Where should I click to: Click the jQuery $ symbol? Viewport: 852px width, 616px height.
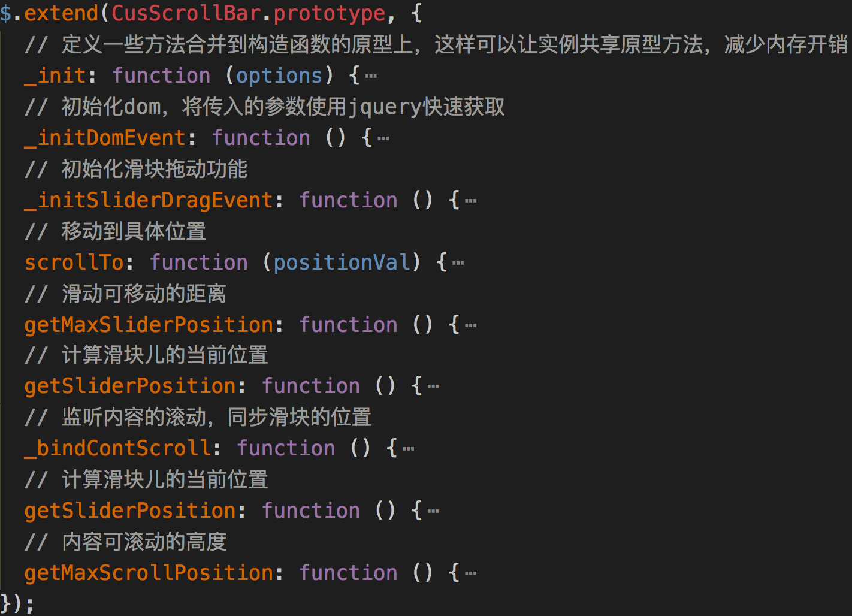coord(5,13)
